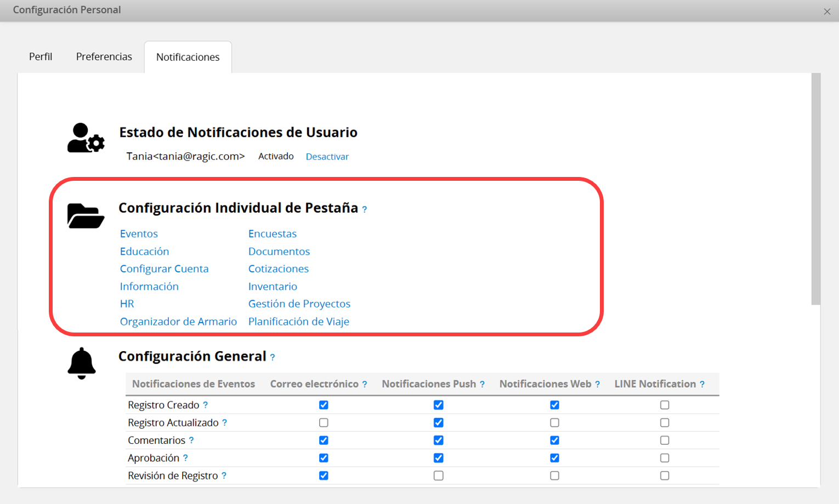Enable push notification for Revisión de Registro
The height and width of the screenshot is (504, 839).
coord(438,476)
